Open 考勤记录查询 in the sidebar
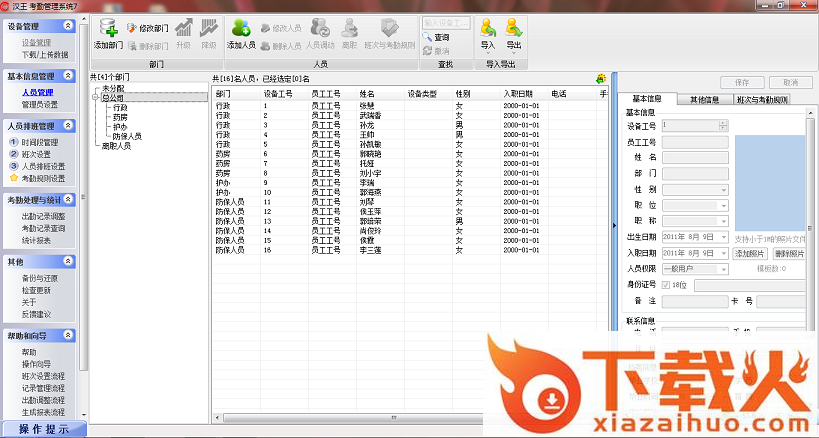Image resolution: width=819 pixels, height=438 pixels. (43, 228)
